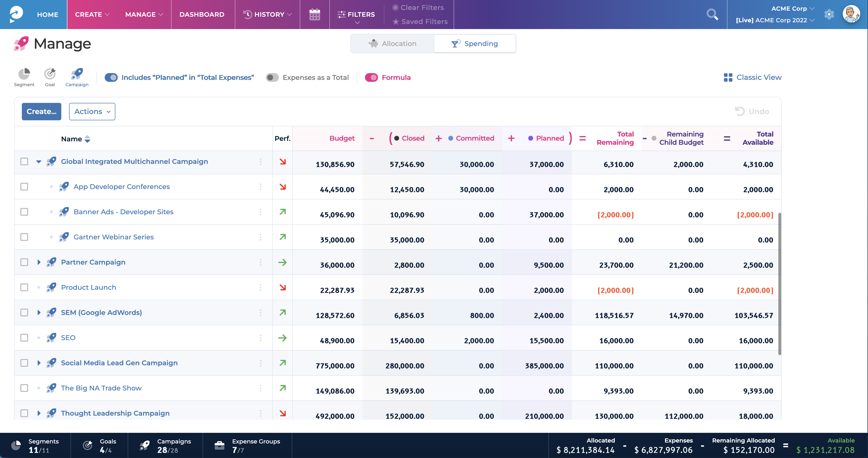Tick the Social Media Lead Gen Campaign checkbox
This screenshot has width=868, height=458.
[x=24, y=363]
